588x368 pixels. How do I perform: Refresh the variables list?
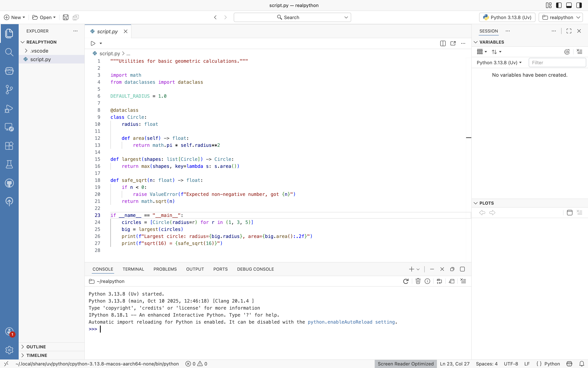567,52
